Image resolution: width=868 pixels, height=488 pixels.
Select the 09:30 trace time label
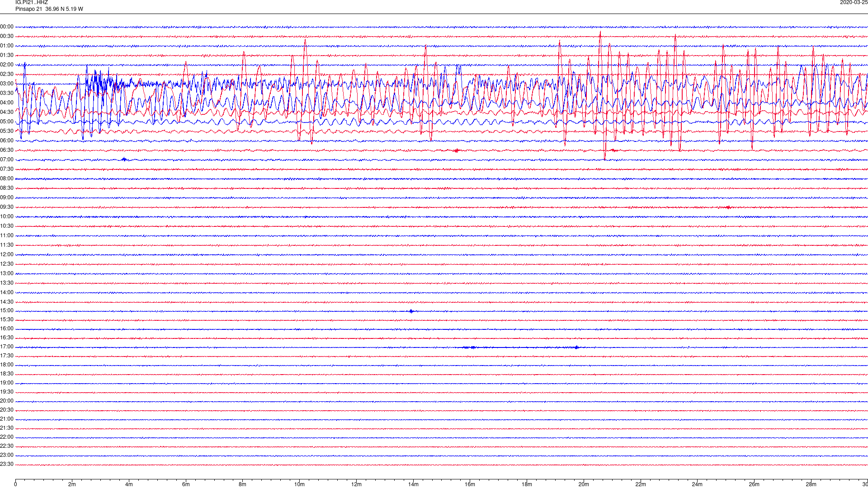click(7, 207)
